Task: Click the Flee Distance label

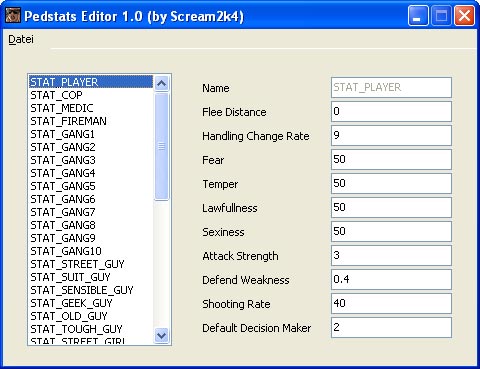Action: click(x=234, y=112)
